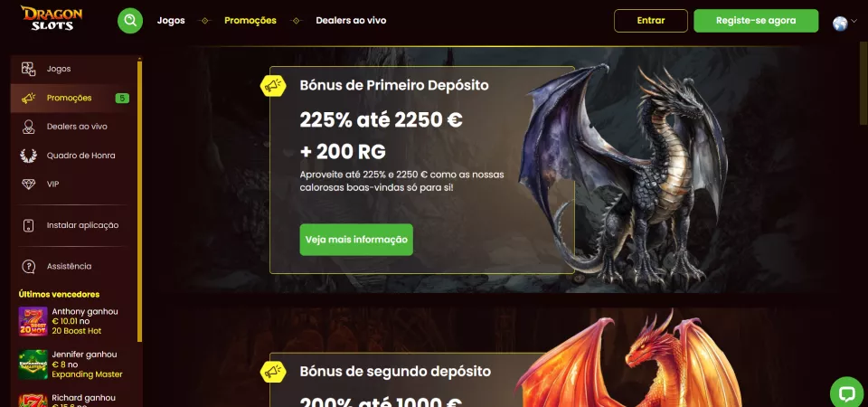Click the Dealers ao vivo sidebar icon
Screen dimensions: 868x407
28,127
